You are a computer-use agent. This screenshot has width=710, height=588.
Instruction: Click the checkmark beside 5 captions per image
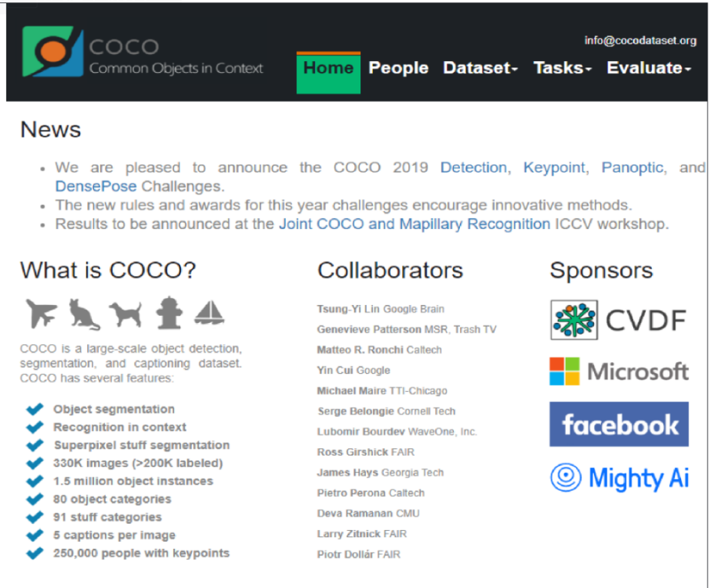click(x=34, y=535)
